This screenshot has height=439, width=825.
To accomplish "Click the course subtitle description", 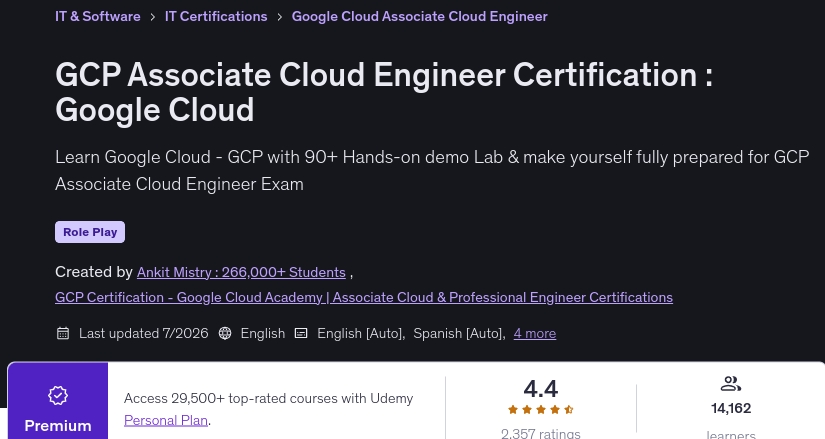I will click(432, 171).
